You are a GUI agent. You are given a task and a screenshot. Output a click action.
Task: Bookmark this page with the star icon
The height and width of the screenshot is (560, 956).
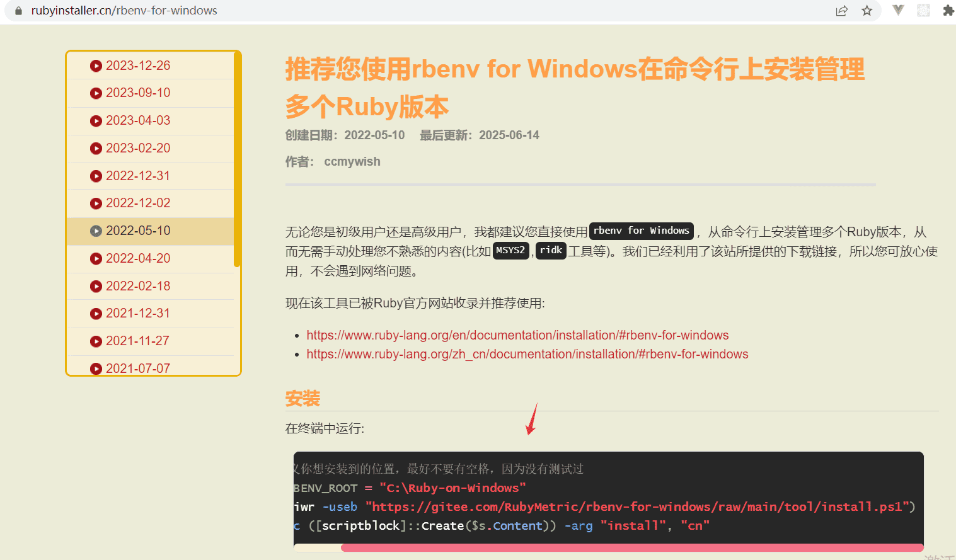coord(867,11)
